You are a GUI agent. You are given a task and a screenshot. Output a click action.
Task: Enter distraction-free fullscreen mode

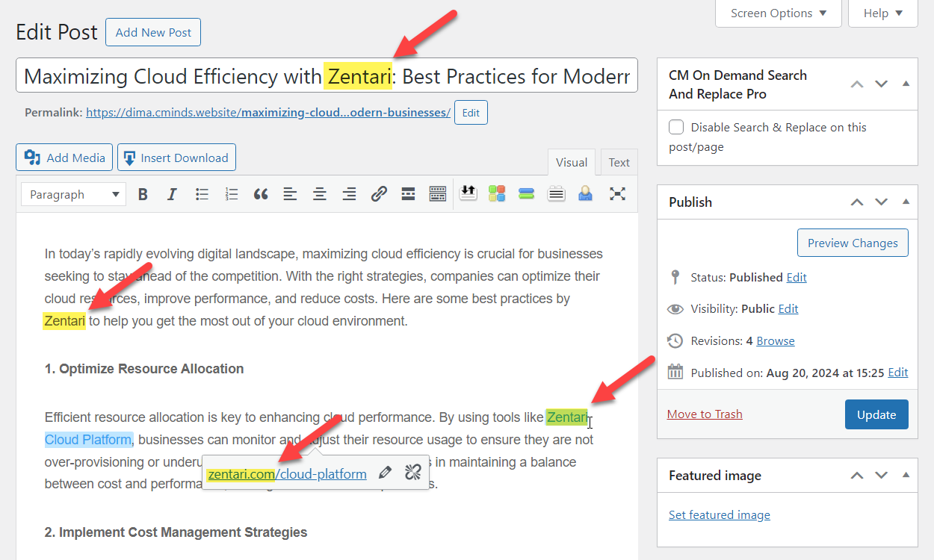[617, 194]
